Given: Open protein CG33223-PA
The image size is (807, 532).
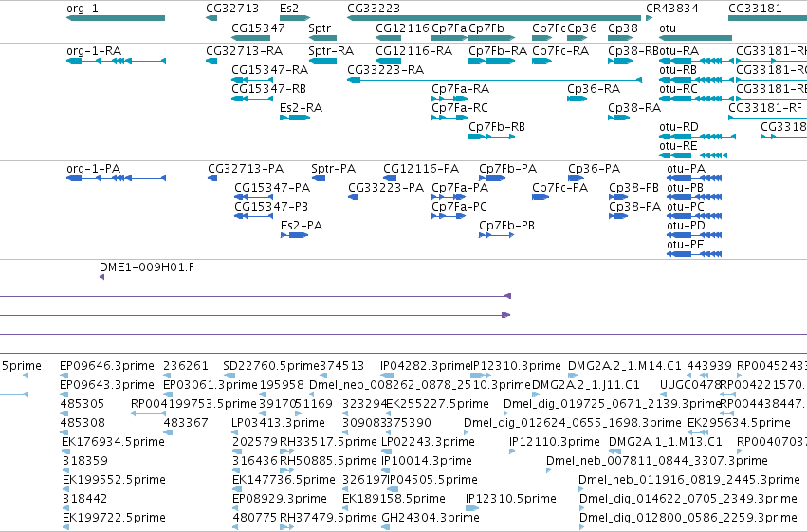Looking at the screenshot, I should click(x=353, y=197).
